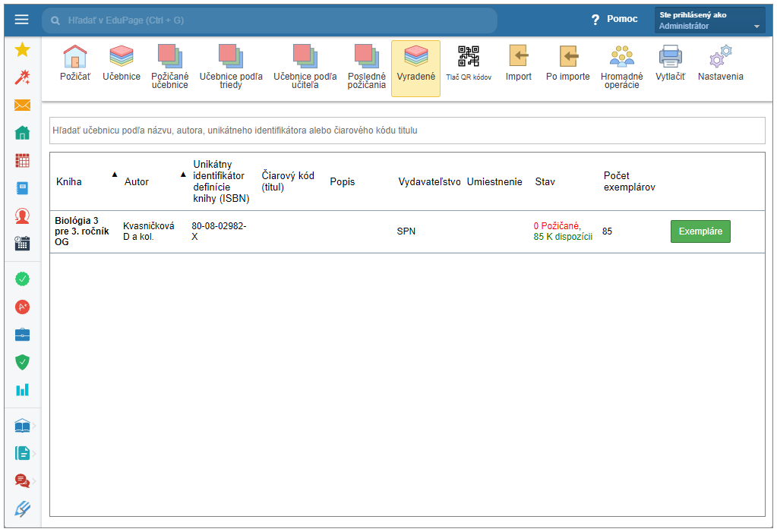Click the star favorites icon in sidebar
Screen dimensions: 777x532
[x=22, y=49]
